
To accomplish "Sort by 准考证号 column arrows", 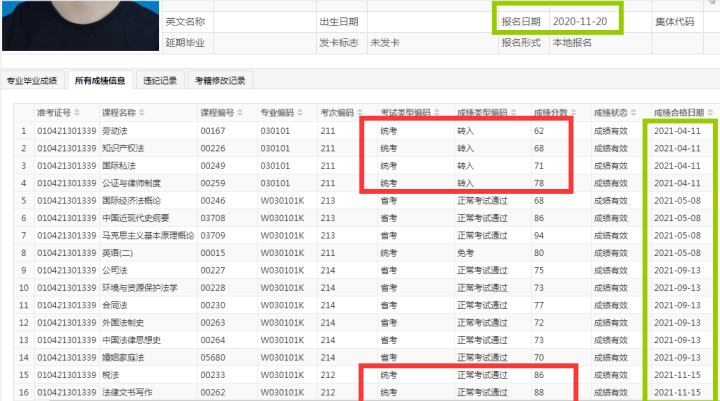I will pyautogui.click(x=77, y=113).
